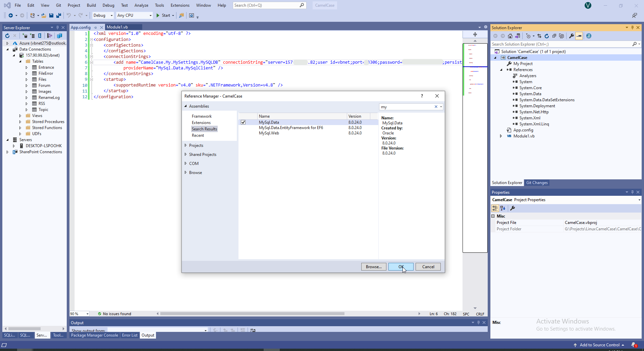Toggle auto-hide pin on Solution Explorer panel
644x351 pixels.
tap(632, 27)
